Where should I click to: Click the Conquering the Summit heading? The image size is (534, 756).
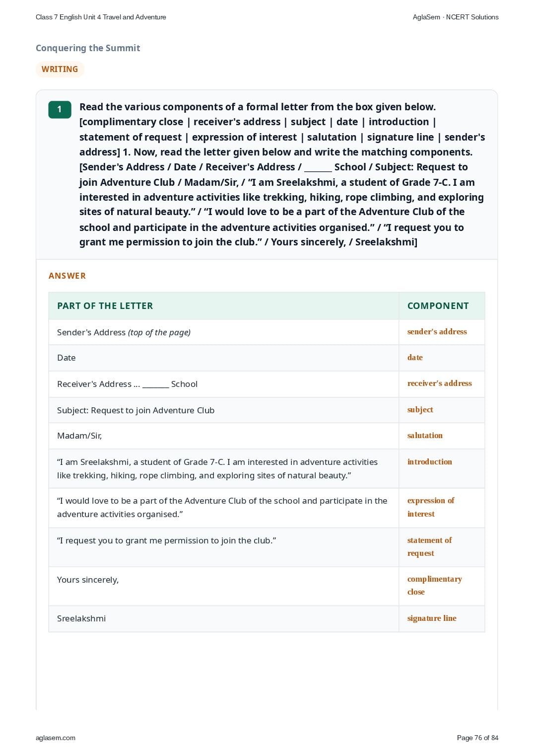point(88,48)
